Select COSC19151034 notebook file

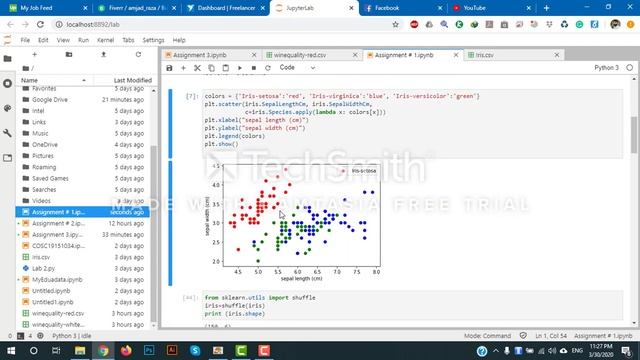[x=83, y=246]
